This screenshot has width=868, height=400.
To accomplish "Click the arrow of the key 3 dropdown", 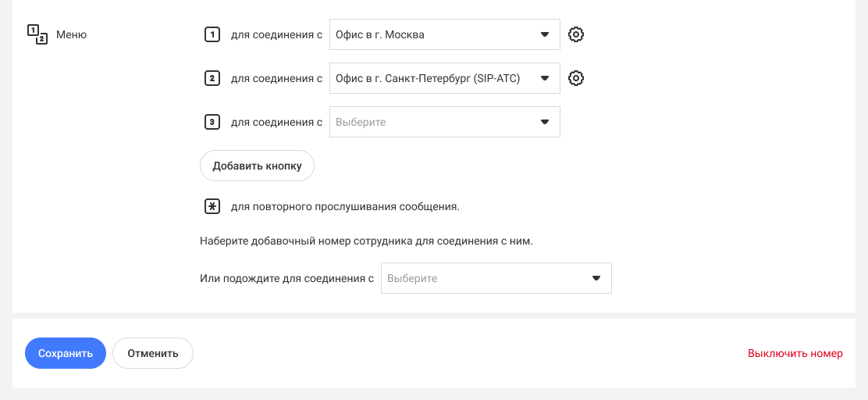I will click(x=545, y=122).
